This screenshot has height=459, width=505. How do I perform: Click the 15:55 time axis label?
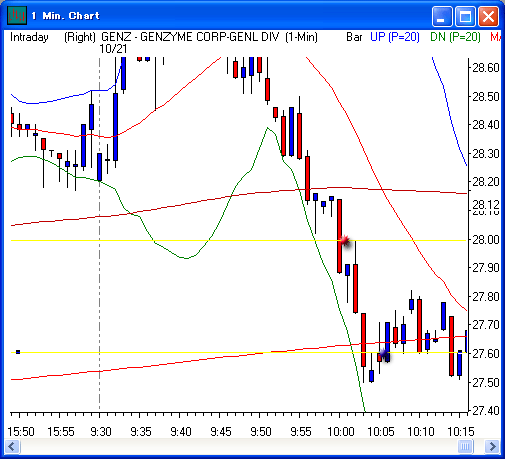61,432
